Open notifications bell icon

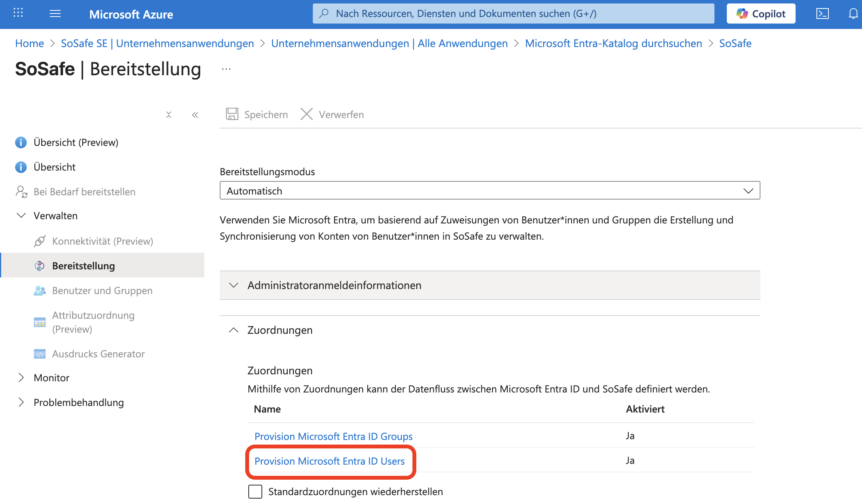[853, 14]
